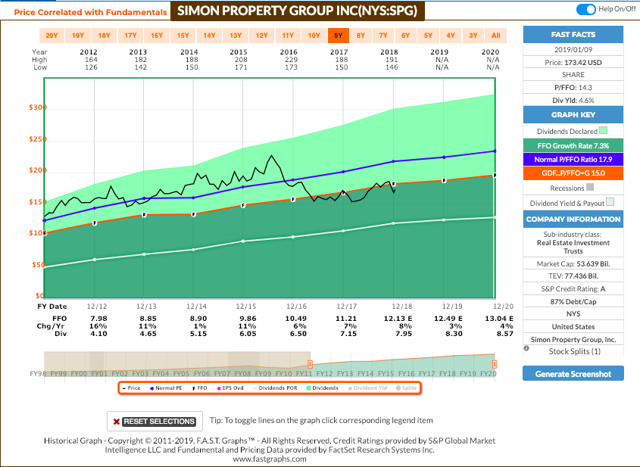Click the FFO Growth Rate 7.3% key
Viewport: 640px width, 467px height.
coord(573,146)
